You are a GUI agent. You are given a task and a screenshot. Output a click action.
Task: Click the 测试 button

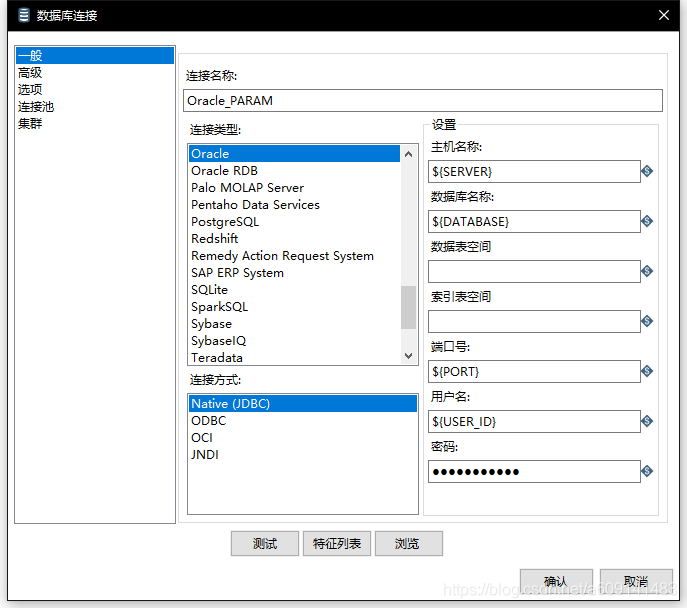265,544
